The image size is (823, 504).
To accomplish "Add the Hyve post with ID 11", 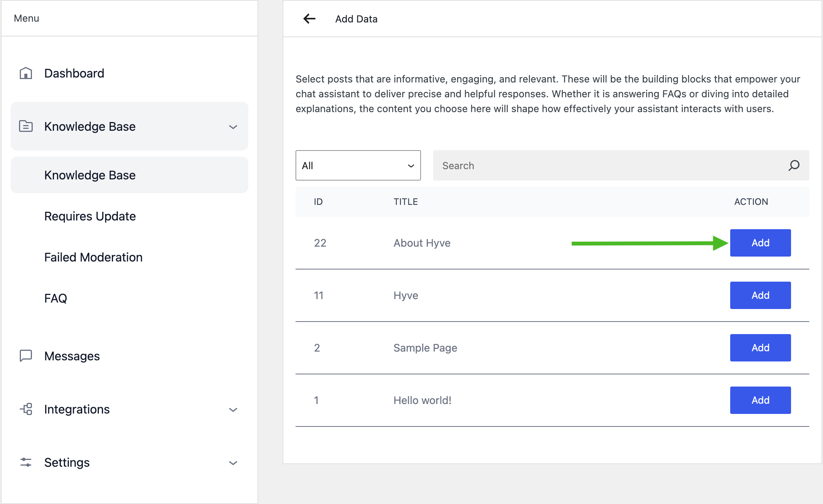I will 760,295.
